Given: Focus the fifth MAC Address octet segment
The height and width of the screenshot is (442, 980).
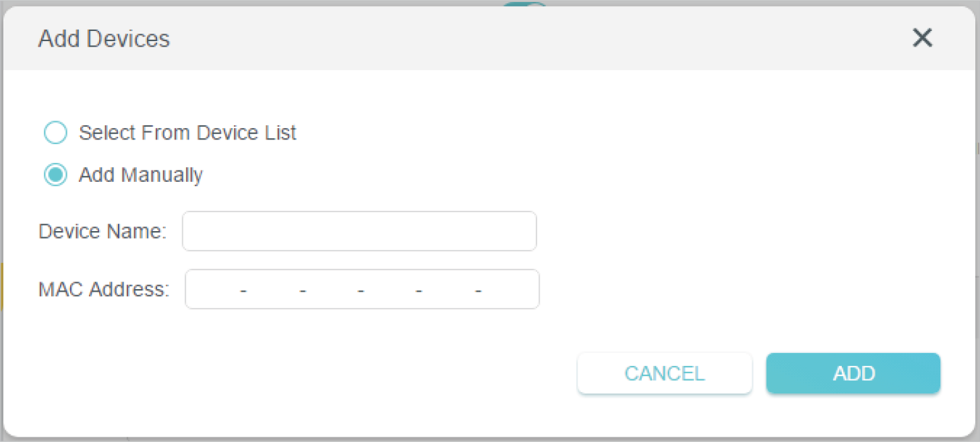Looking at the screenshot, I should pos(449,290).
